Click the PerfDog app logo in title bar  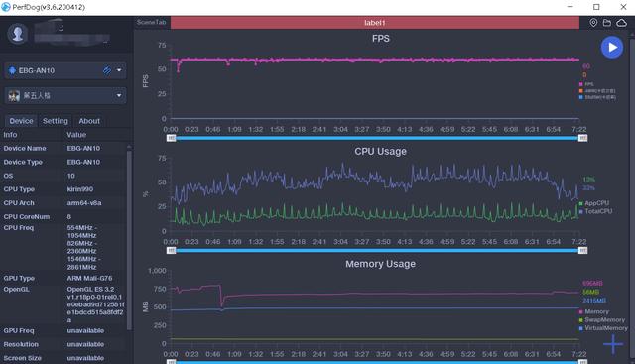[x=6, y=7]
